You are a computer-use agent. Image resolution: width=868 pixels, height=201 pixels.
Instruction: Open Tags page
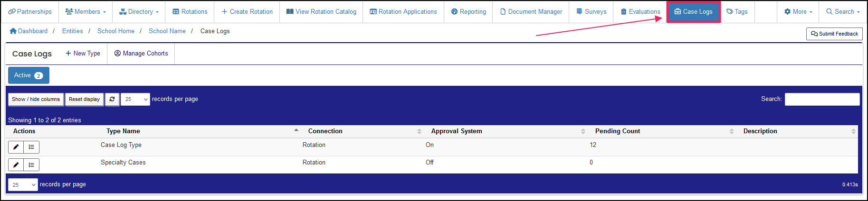(x=737, y=11)
